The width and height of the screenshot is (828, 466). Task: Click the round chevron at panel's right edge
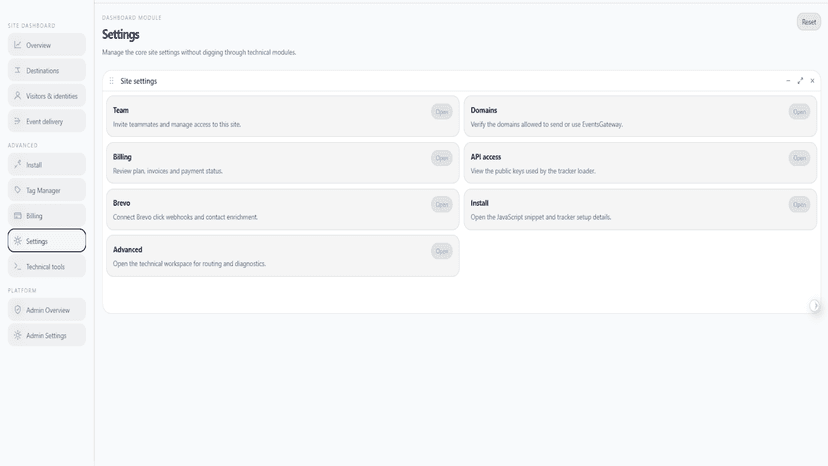pyautogui.click(x=815, y=305)
